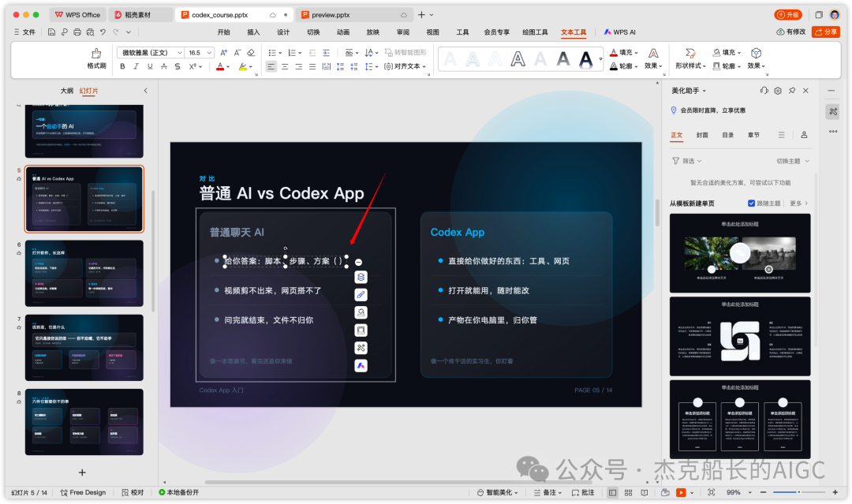The height and width of the screenshot is (504, 852).
Task: Switch to normal view in status bar
Action: [x=612, y=493]
